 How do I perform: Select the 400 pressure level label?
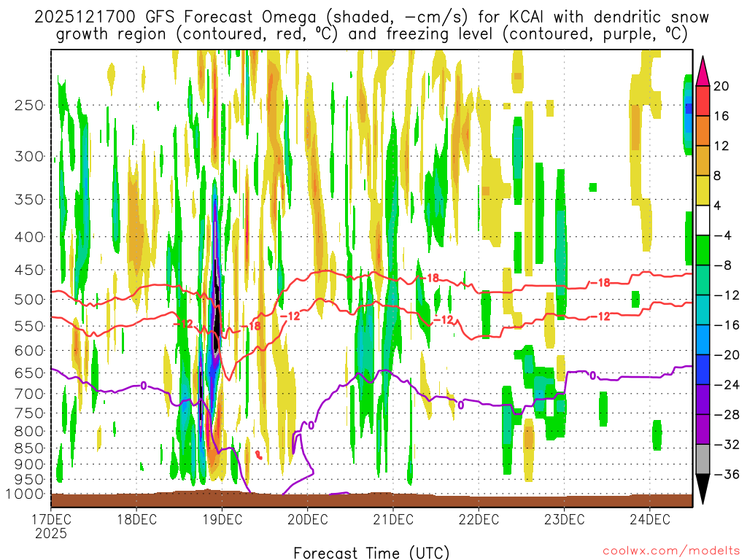[29, 237]
